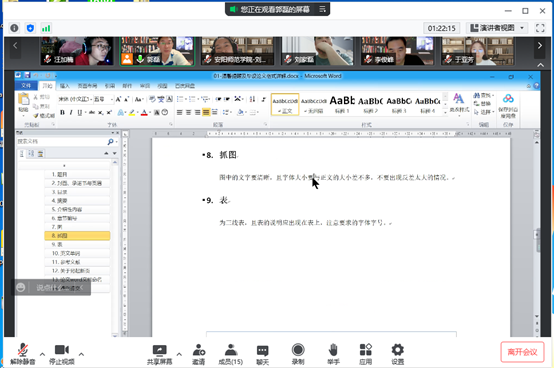Screen dimensions: 554x368
Task: Show next participants with right arrow
Action: (540, 45)
